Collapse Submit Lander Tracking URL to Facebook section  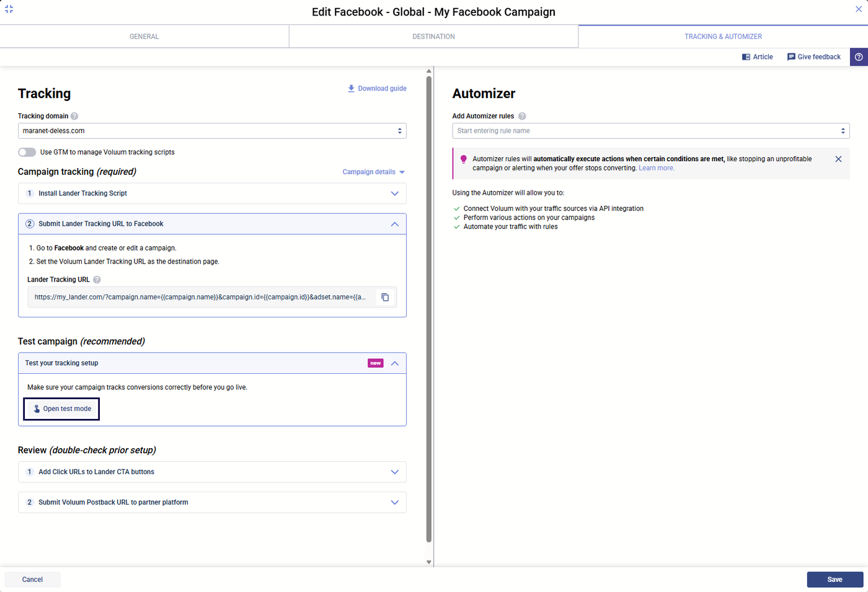(212, 224)
